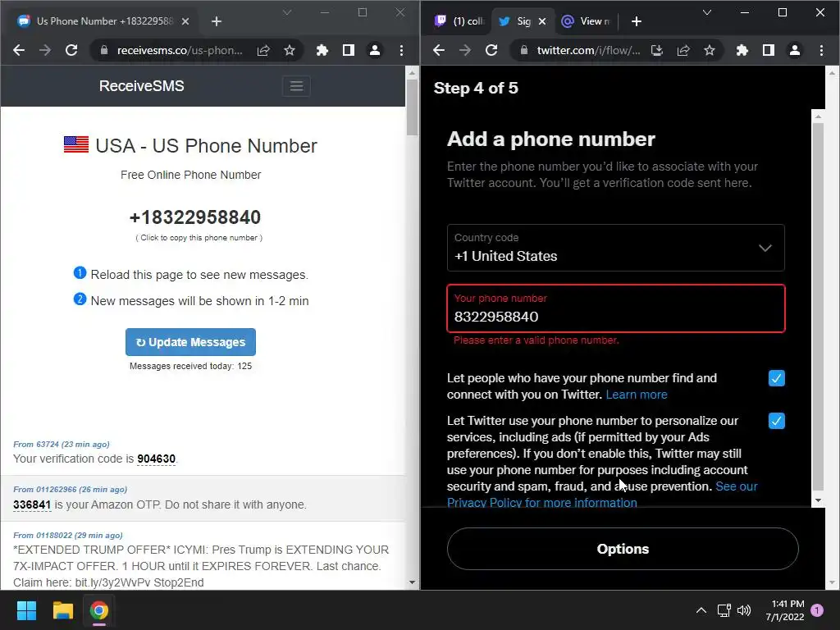Expand the Country code dropdown
Viewport: 840px width, 630px height.
click(x=615, y=248)
